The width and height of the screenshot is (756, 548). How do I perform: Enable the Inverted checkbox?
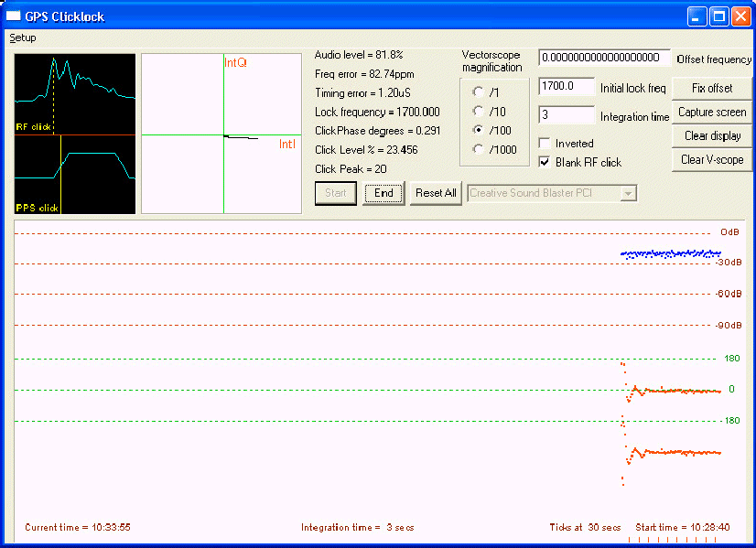(545, 144)
